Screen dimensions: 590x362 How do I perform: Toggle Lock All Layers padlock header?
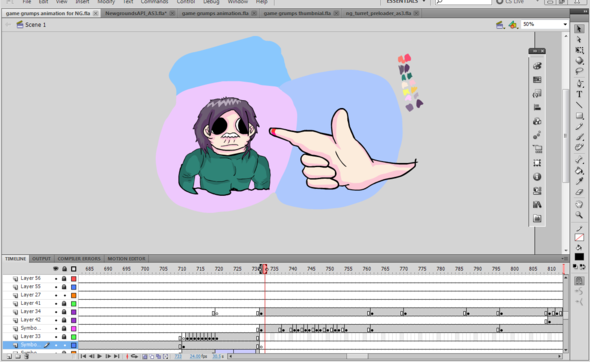tap(64, 269)
